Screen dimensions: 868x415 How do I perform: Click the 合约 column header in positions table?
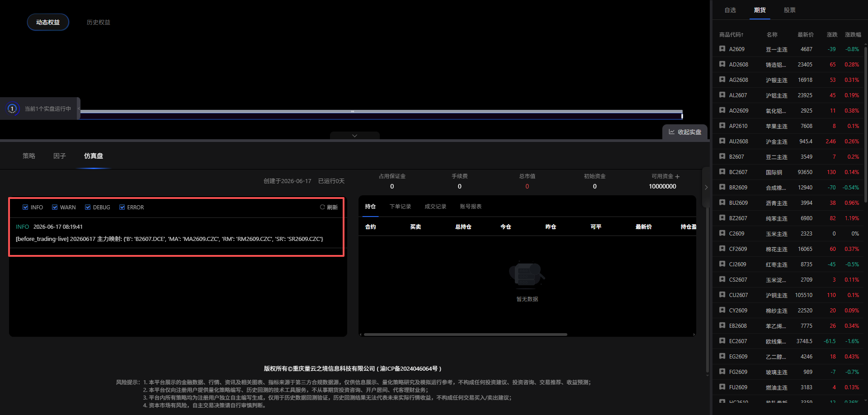[370, 226]
